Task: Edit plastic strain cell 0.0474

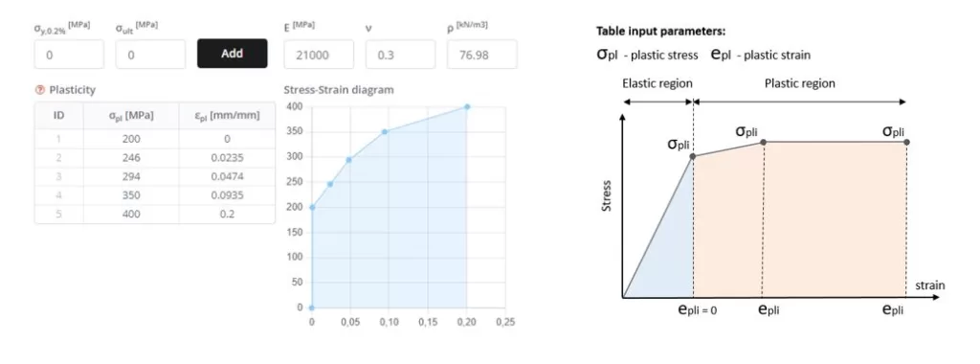Action: pos(227,176)
